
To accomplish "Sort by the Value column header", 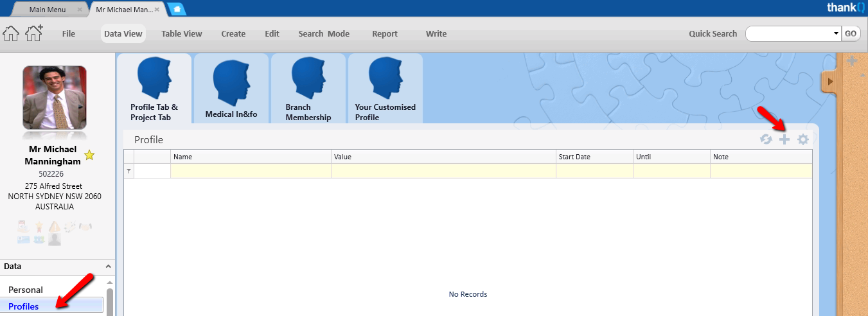I will click(443, 157).
